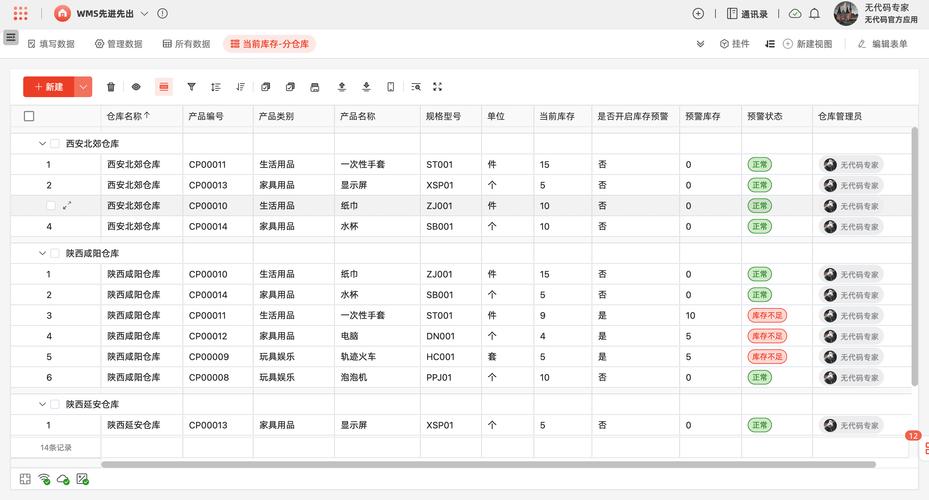This screenshot has width=929, height=500.
Task: Click the red 12 notification badge
Action: 912,435
